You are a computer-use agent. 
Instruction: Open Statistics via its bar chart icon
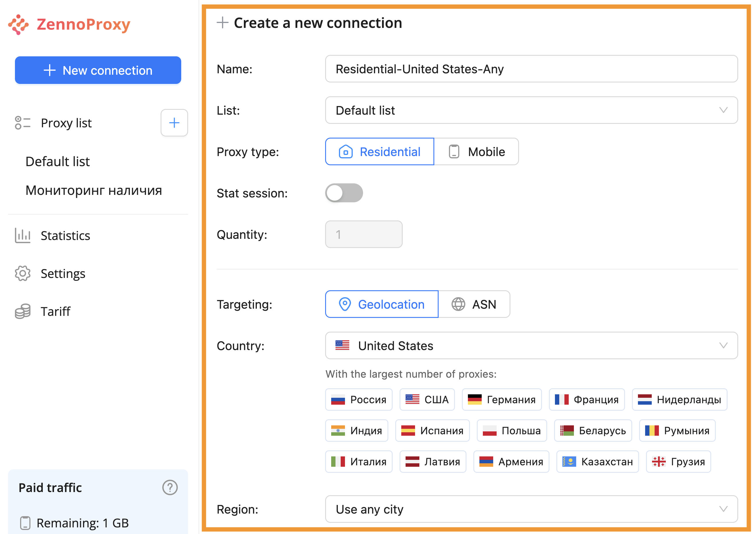click(22, 236)
